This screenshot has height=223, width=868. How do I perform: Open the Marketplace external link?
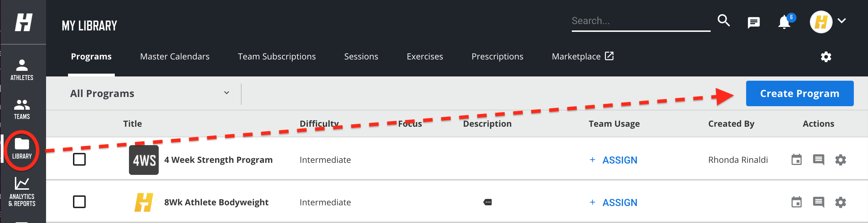[583, 57]
